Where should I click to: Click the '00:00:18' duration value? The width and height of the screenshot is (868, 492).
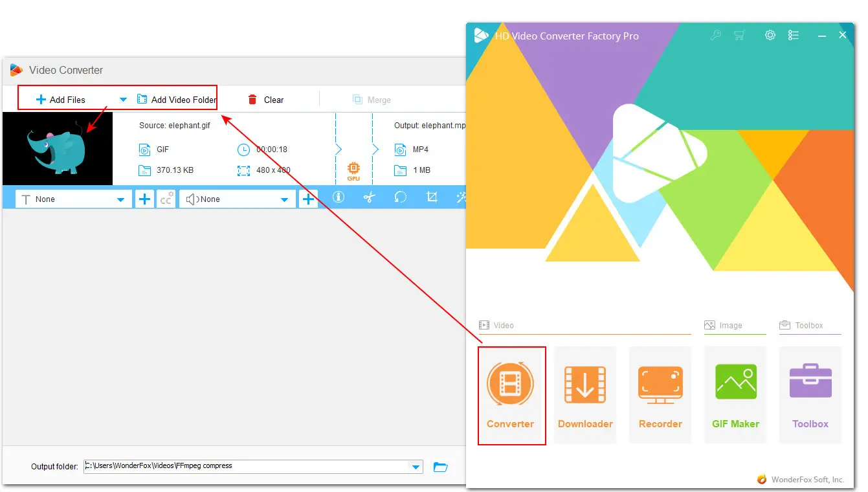(x=272, y=150)
